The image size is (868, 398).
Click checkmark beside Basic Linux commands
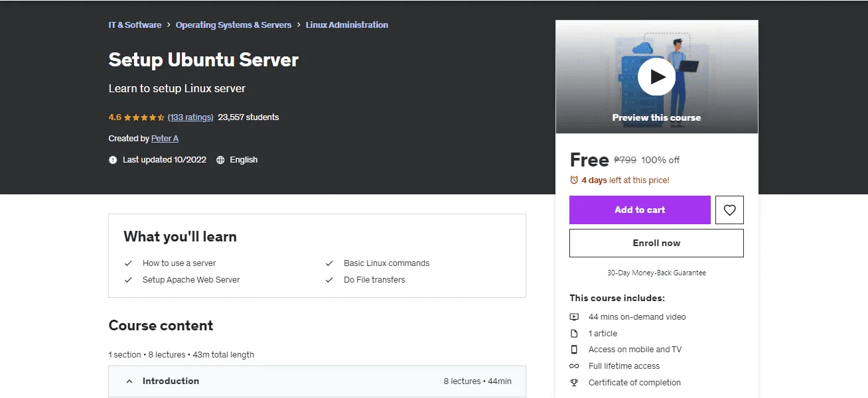click(x=329, y=263)
